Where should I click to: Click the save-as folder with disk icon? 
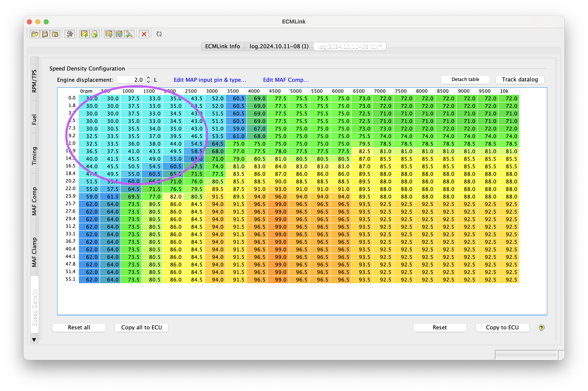click(55, 34)
